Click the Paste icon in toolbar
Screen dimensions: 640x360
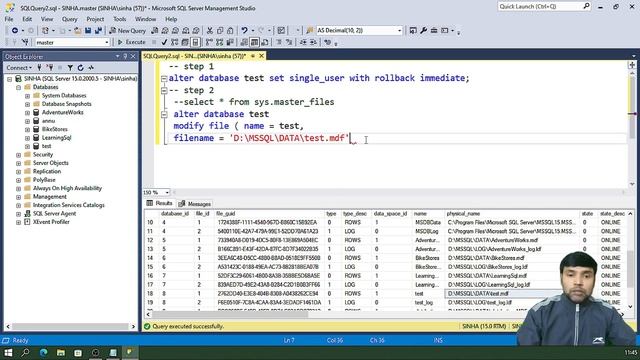point(230,31)
